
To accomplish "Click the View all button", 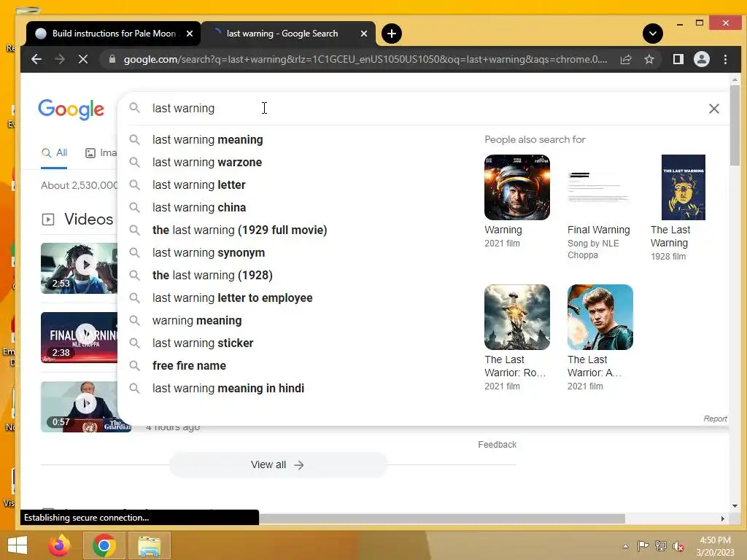I will click(278, 464).
